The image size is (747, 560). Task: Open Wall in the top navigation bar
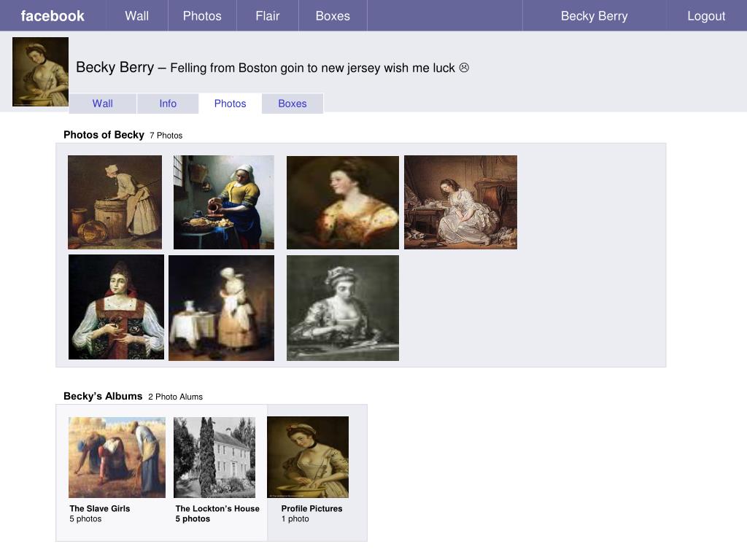(136, 16)
